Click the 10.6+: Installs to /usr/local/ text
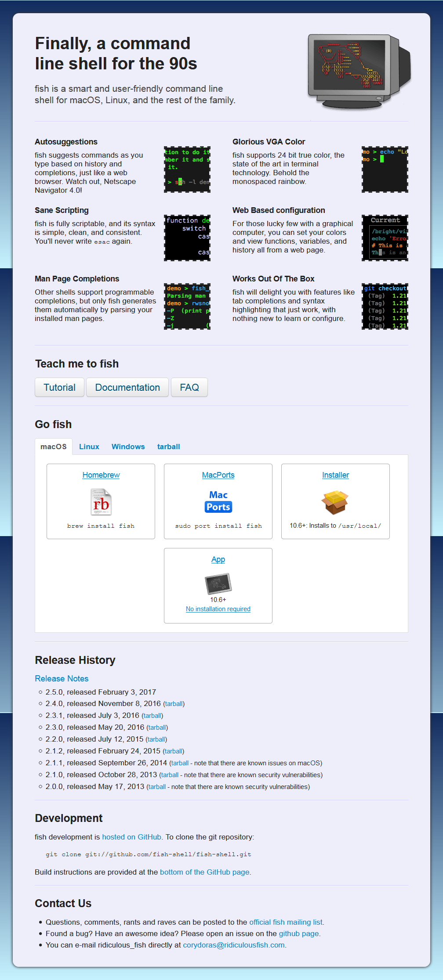443x980 pixels. point(335,526)
